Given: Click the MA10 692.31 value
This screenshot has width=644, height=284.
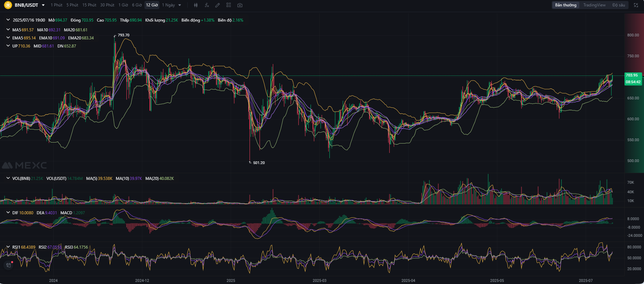Looking at the screenshot, I should point(55,30).
